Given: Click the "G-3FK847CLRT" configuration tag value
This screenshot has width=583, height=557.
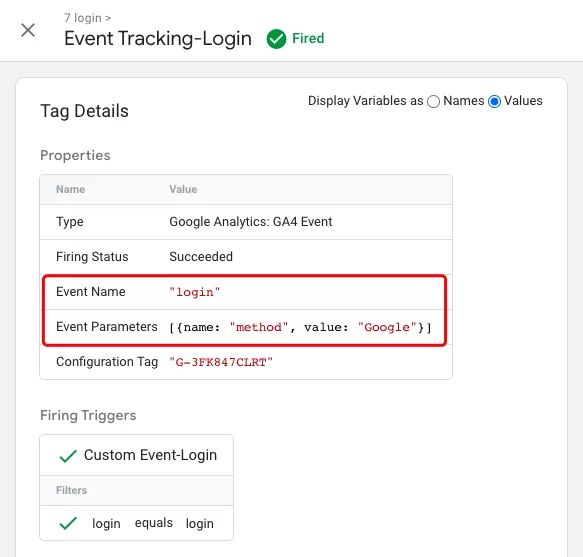Looking at the screenshot, I should pos(221,362).
